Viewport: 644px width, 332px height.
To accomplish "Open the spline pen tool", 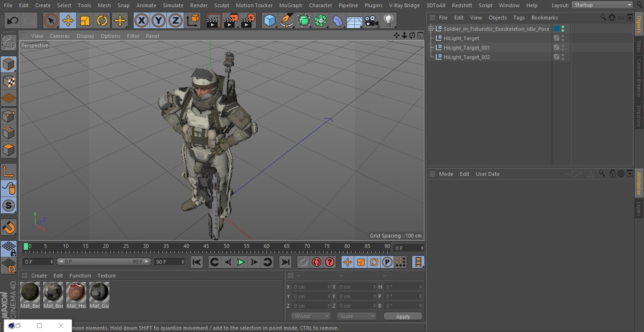I will 287,21.
